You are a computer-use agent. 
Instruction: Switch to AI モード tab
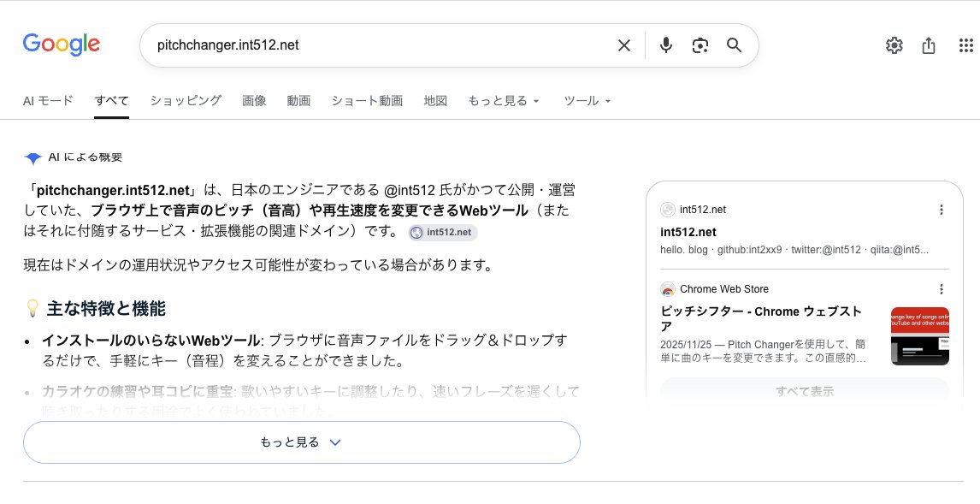pos(48,101)
